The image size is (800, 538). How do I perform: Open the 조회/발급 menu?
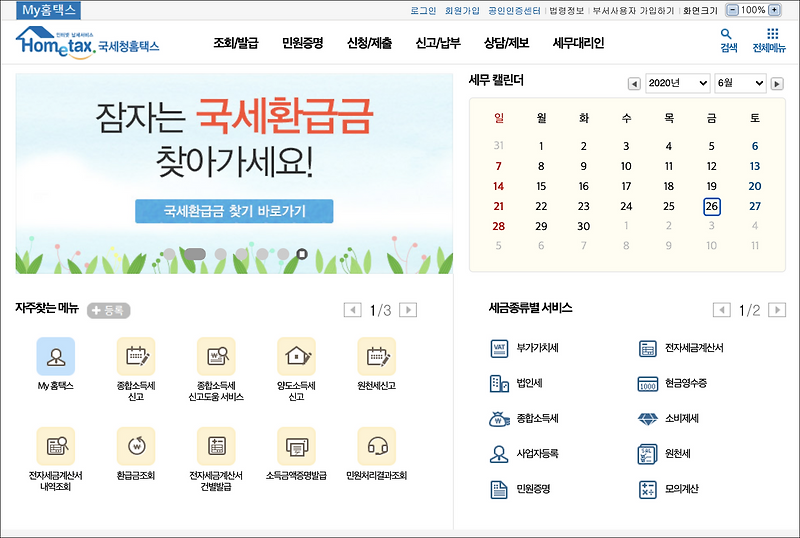click(236, 43)
